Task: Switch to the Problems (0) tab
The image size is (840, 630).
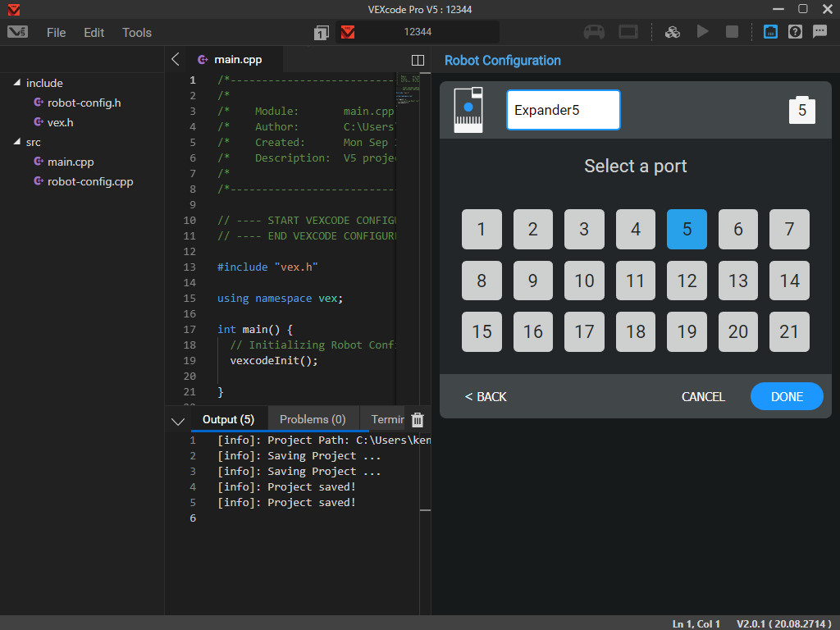Action: click(313, 419)
